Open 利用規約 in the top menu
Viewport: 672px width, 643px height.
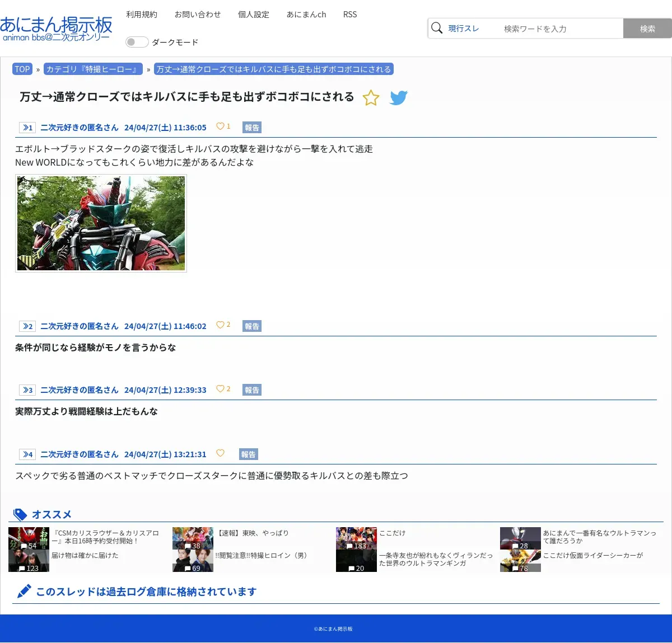point(142,15)
